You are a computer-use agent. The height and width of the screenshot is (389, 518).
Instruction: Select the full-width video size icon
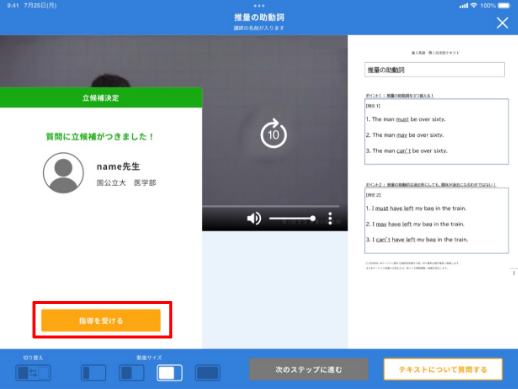tap(208, 373)
